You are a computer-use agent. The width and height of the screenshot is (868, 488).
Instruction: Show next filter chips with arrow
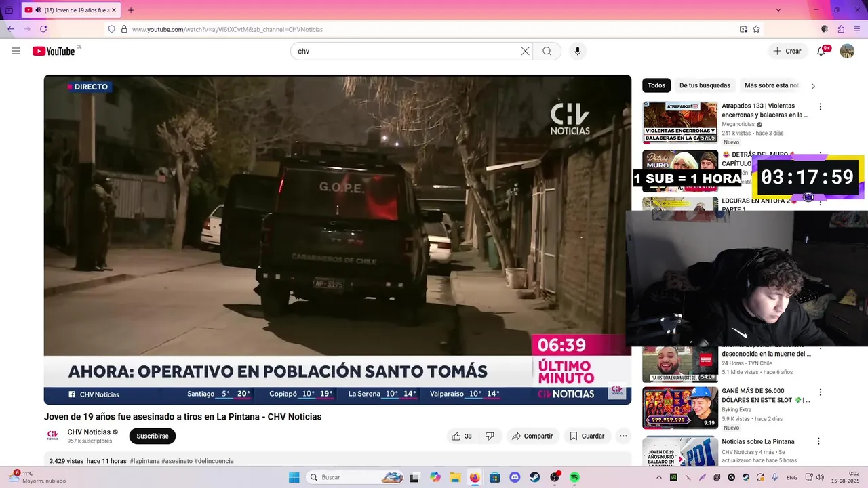813,86
